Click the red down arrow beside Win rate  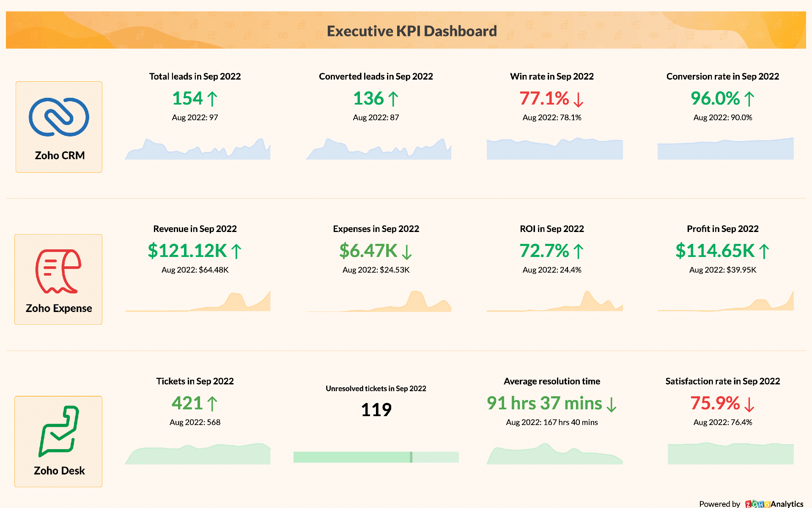[x=579, y=99]
